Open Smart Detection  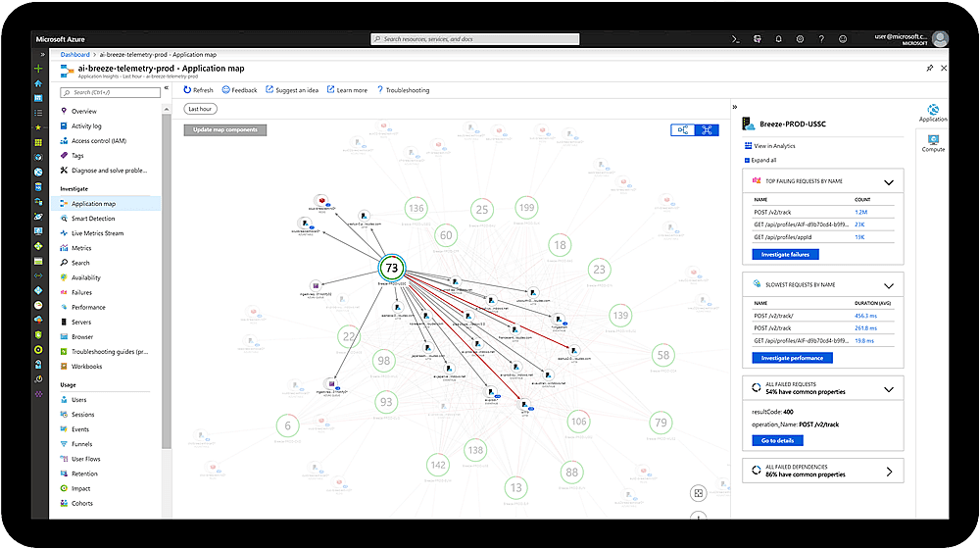point(93,219)
